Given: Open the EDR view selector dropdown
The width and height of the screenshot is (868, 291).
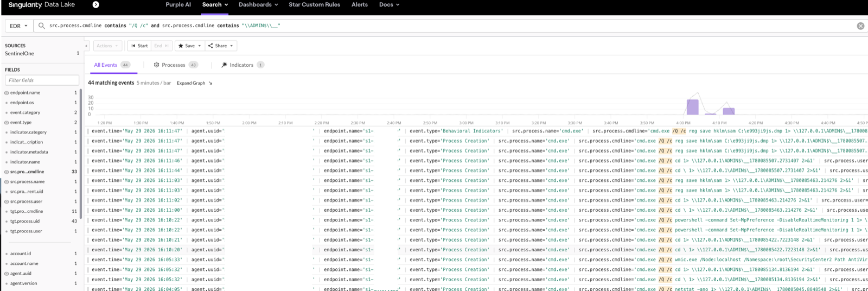Looking at the screenshot, I should [x=18, y=26].
